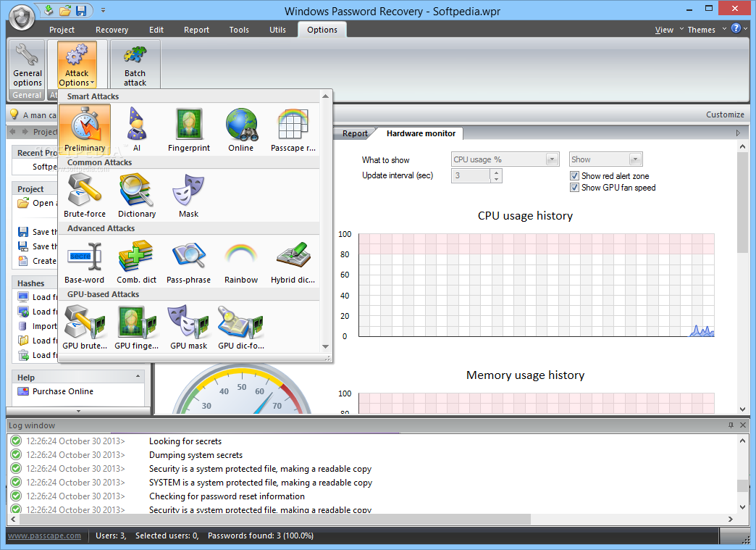Increase the update interval stepper

(x=497, y=172)
